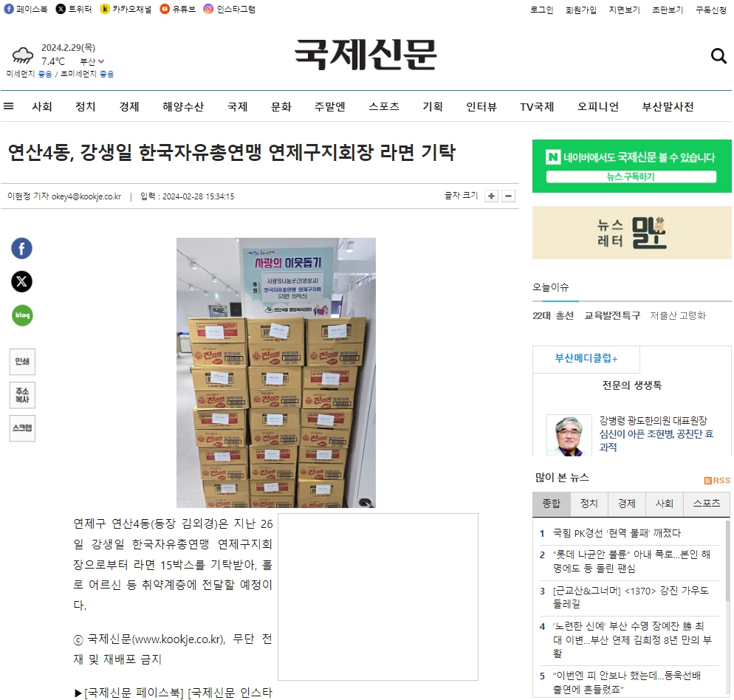Increase font size with plus button
Screen dimensions: 734x700
(491, 196)
